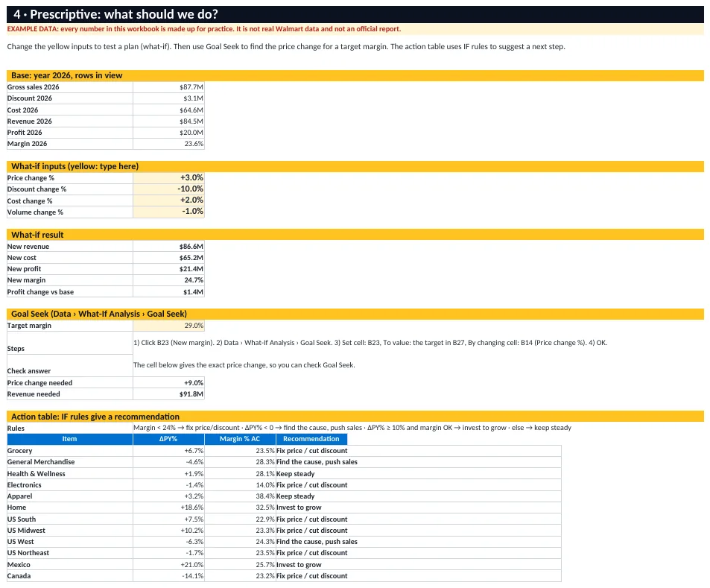Select Home's ΔPY% value +18.6%
This screenshot has width=710, height=588.
pyautogui.click(x=168, y=508)
